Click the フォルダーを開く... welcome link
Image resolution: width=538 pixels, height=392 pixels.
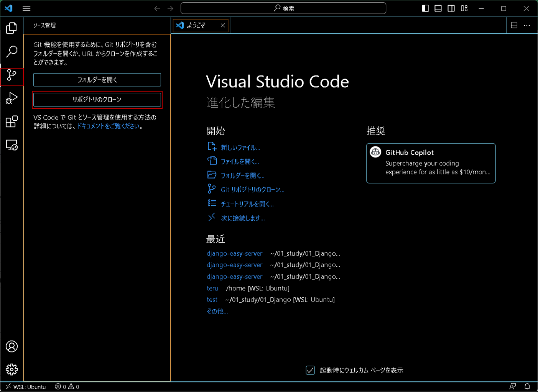pyautogui.click(x=243, y=176)
